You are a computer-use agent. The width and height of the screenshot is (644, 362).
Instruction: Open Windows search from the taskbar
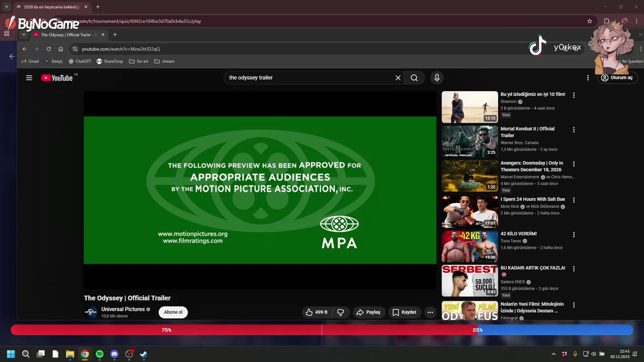pyautogui.click(x=26, y=354)
